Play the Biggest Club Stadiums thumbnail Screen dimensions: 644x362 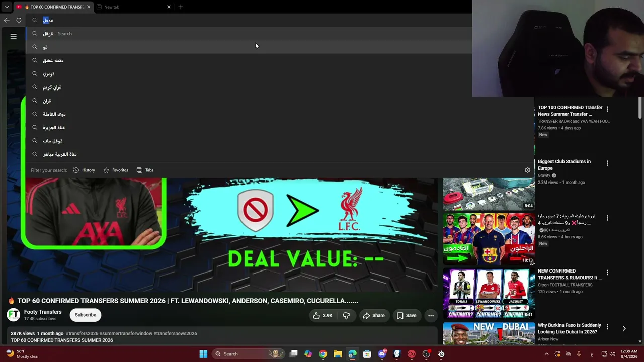(489, 194)
